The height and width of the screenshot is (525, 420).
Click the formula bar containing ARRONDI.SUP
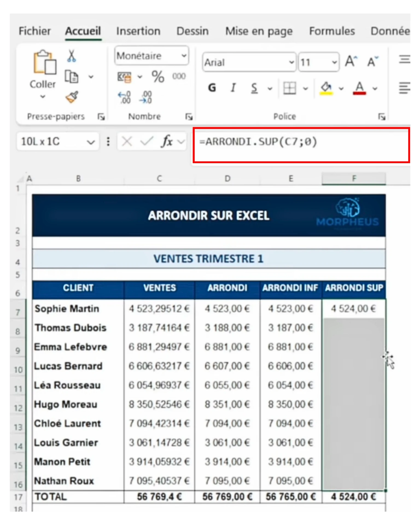(301, 145)
